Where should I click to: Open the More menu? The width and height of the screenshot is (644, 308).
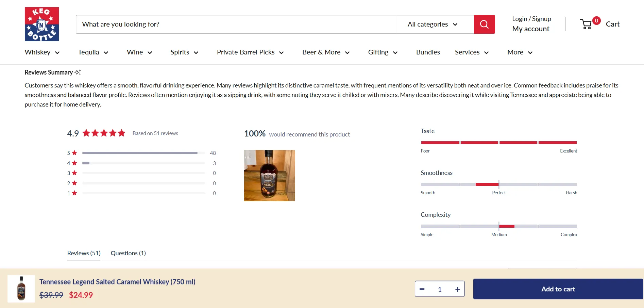tap(520, 52)
